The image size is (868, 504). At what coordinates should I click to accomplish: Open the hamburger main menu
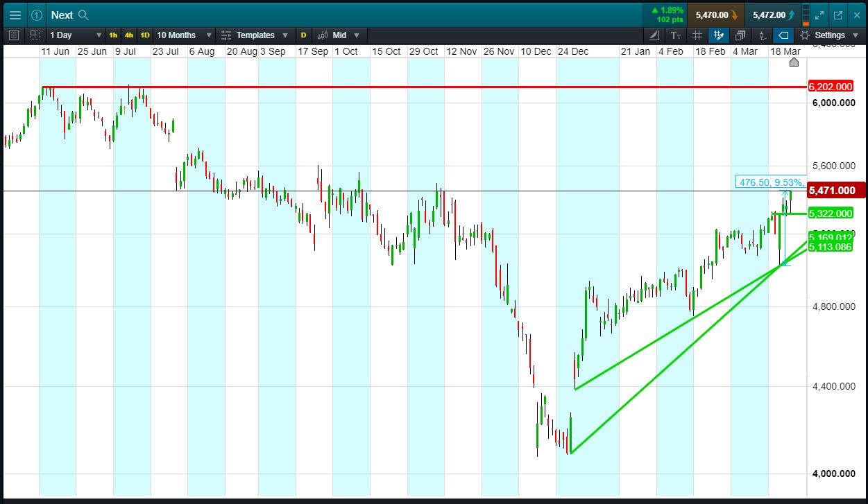point(15,15)
